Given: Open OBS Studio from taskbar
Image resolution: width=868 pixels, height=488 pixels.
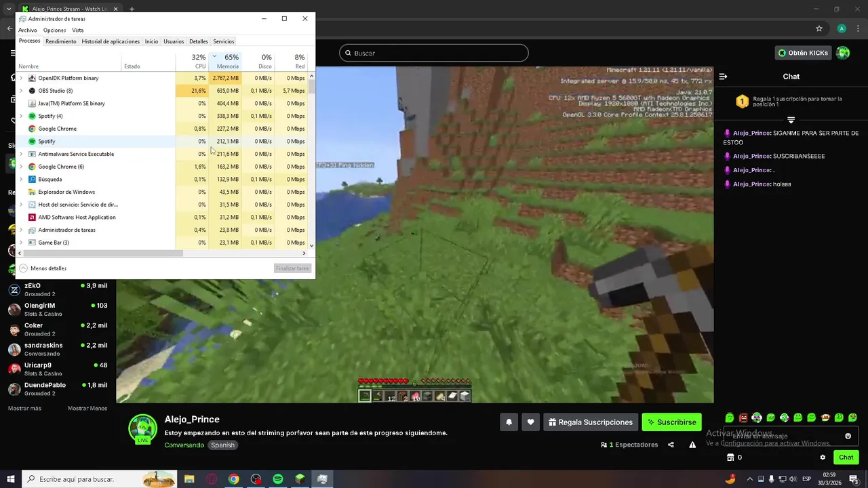Looking at the screenshot, I should point(256,479).
